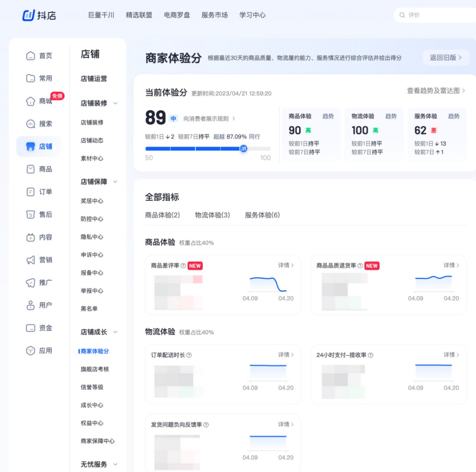Image resolution: width=476 pixels, height=472 pixels.
Task: Click help icon next to 订单配送时长
Action: click(189, 355)
